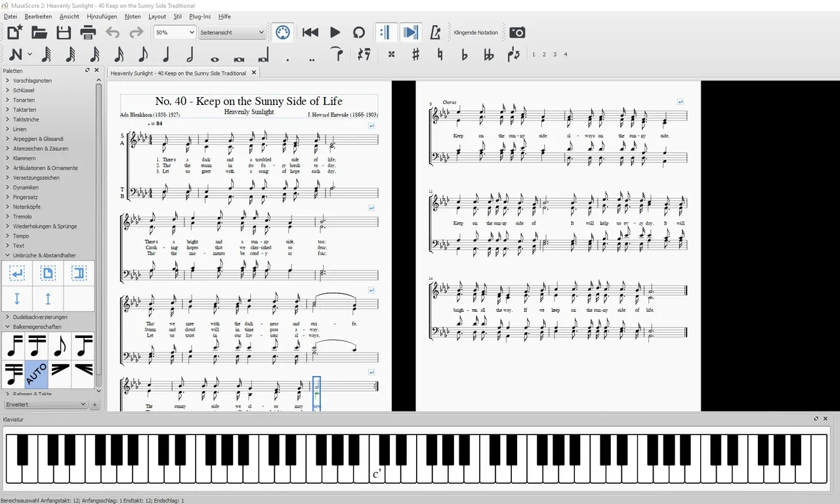Click the tie icon in the note toolbar
840x504 pixels.
[337, 54]
